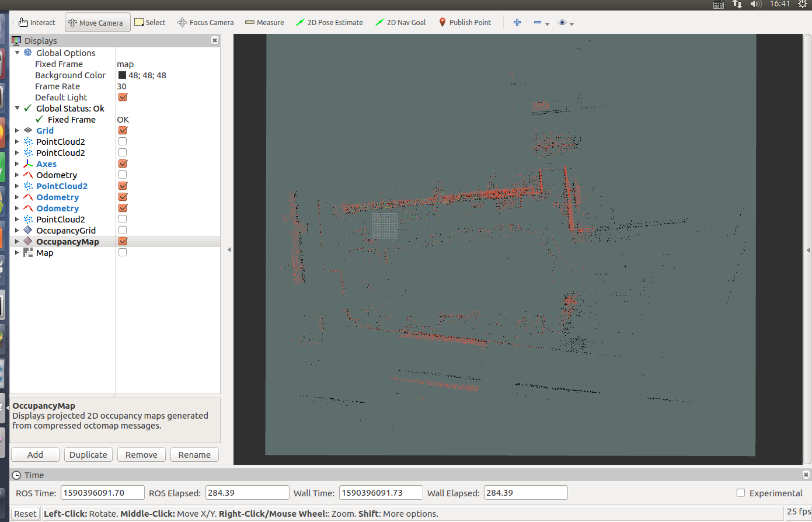This screenshot has height=522, width=812.
Task: Click Reset at the bottom status bar
Action: pos(25,513)
